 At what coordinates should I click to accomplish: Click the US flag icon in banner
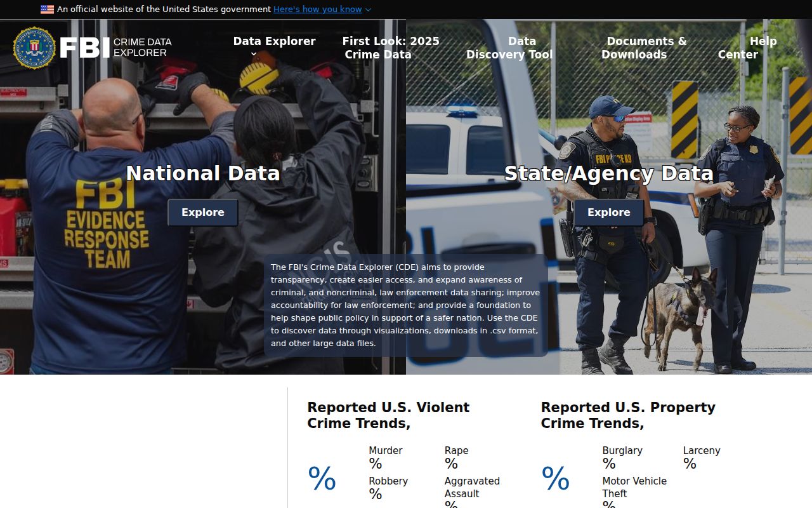(x=47, y=10)
